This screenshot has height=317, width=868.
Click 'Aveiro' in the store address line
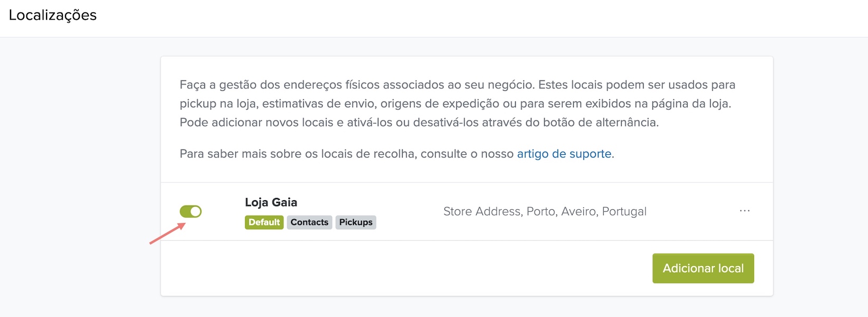coord(579,211)
